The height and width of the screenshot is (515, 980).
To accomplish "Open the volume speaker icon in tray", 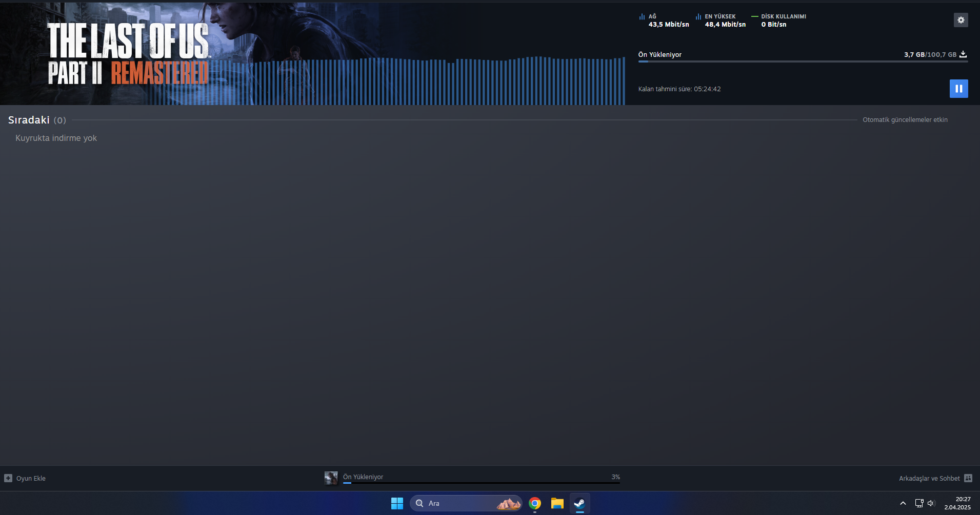I will pos(931,503).
